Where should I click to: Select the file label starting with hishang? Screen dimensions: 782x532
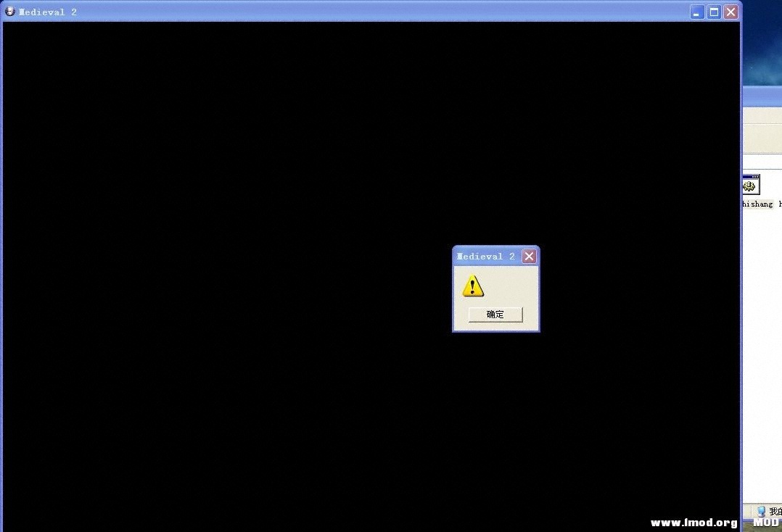tap(758, 204)
